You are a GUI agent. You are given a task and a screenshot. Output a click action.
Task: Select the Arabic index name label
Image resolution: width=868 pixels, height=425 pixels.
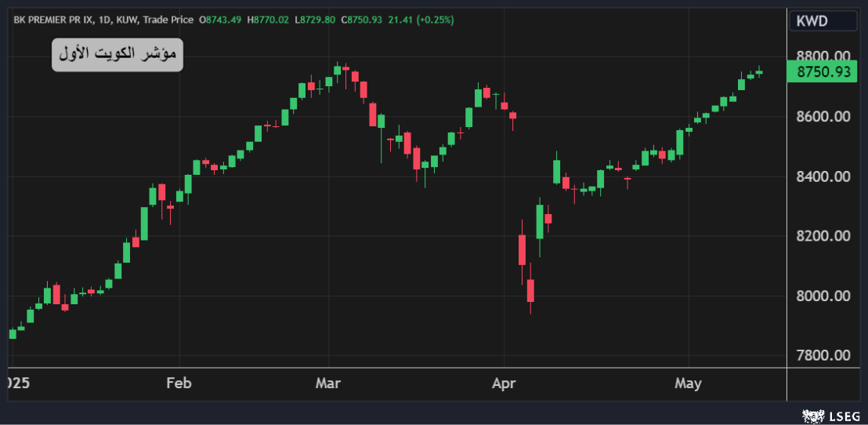118,55
